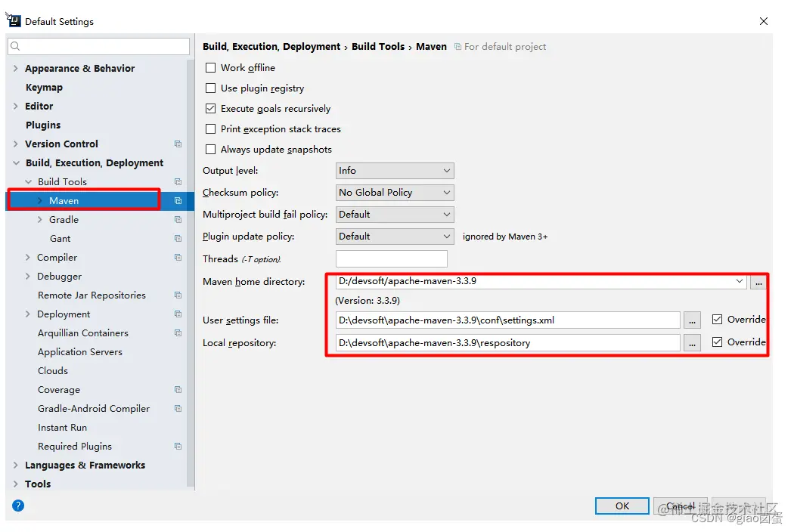Expand the Debugger node
The width and height of the screenshot is (794, 532).
tap(28, 277)
